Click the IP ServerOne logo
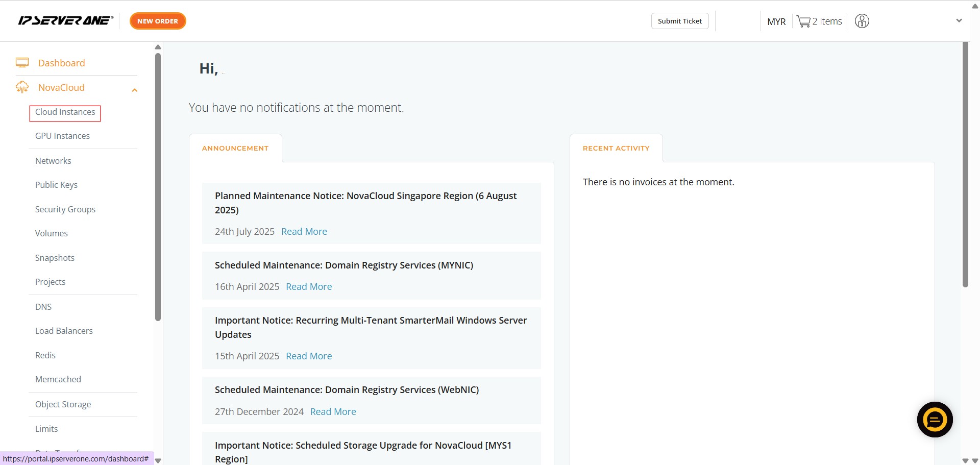Screen dimensions: 980x465 pos(65,20)
